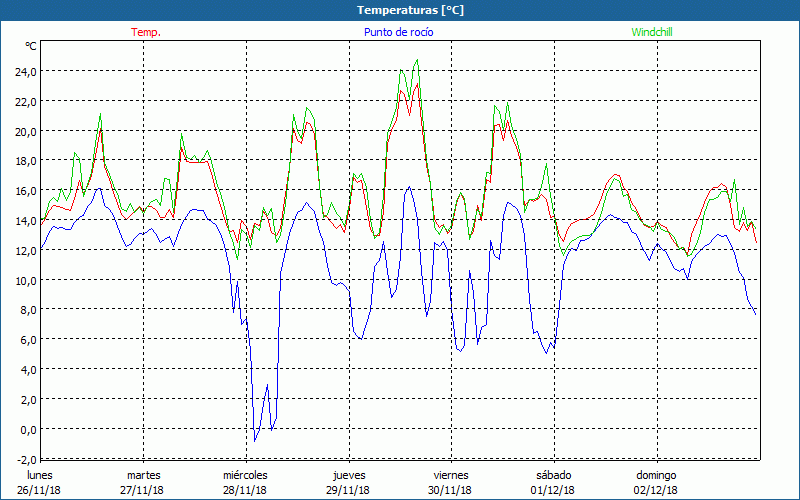The width and height of the screenshot is (800, 500).
Task: Click the 14,0 y-axis value
Action: pos(26,221)
